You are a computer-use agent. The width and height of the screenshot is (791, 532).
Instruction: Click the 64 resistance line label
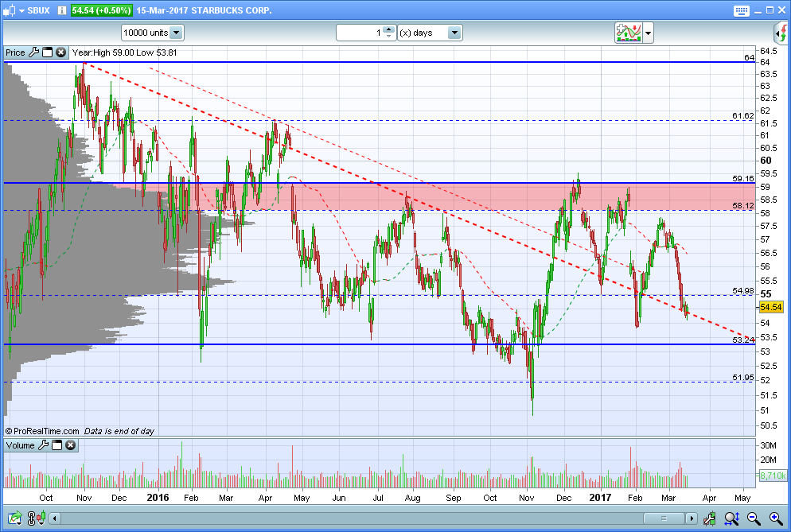749,57
